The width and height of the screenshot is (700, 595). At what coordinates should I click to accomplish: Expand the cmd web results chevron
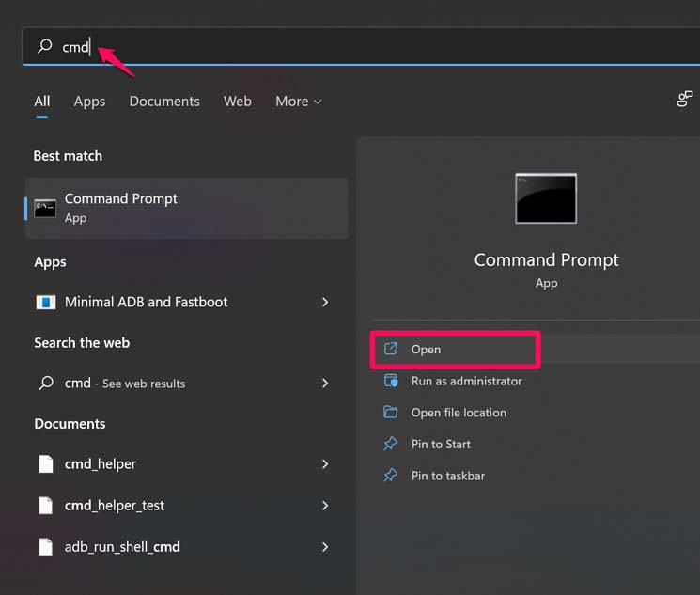pos(325,384)
